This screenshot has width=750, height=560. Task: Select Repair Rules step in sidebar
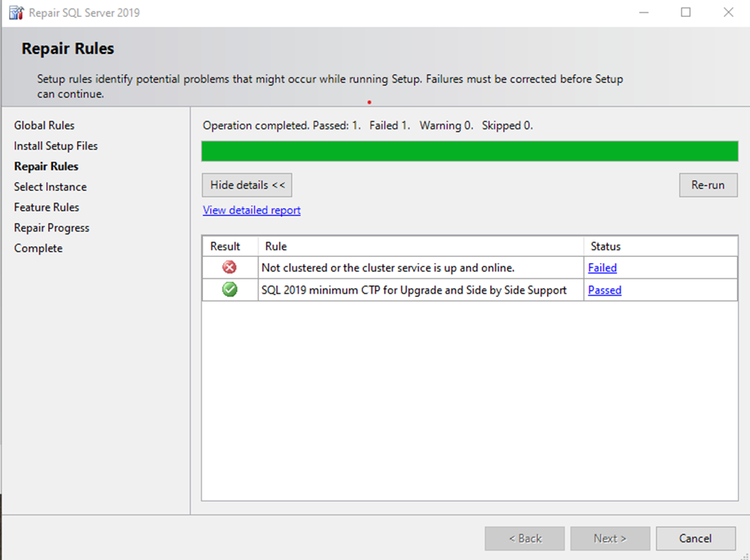[x=46, y=166]
